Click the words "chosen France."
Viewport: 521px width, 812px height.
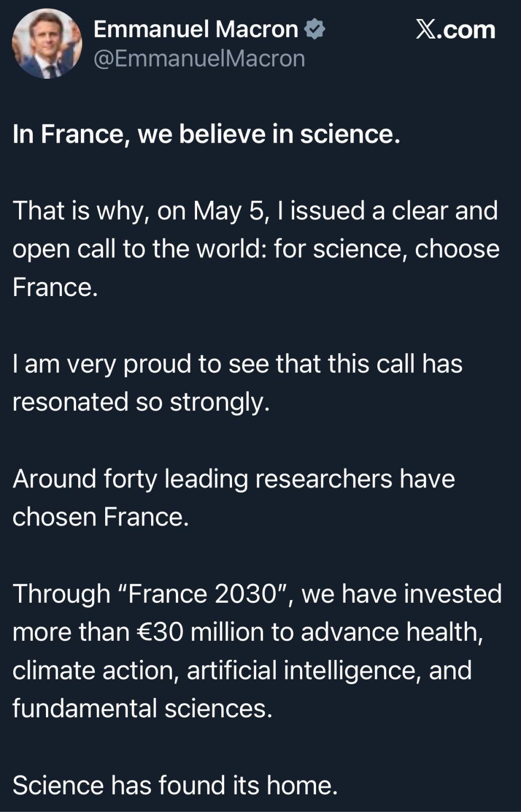coord(100,517)
